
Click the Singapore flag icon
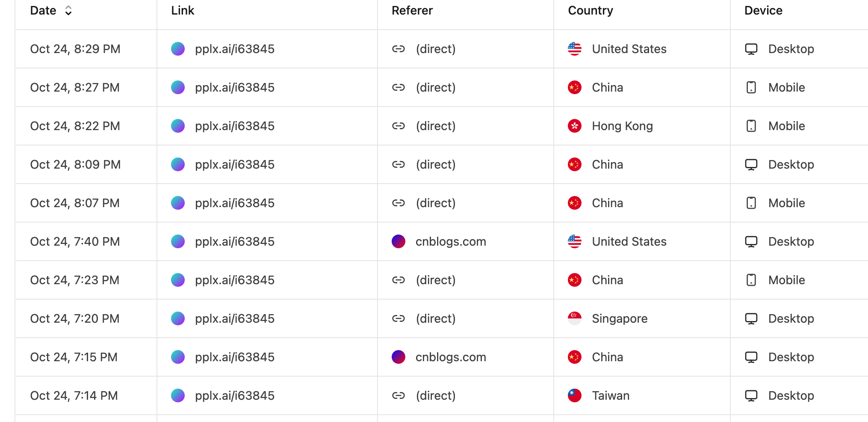point(574,318)
